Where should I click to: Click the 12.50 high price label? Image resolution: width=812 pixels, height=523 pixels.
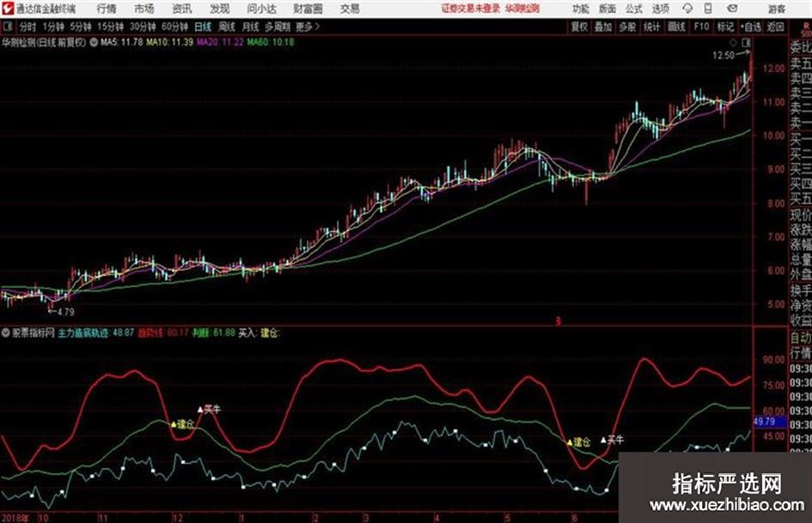point(723,56)
